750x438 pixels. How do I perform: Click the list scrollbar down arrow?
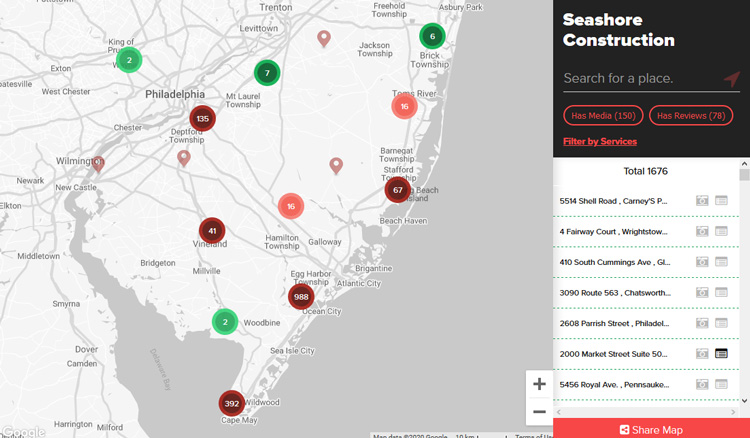click(744, 401)
